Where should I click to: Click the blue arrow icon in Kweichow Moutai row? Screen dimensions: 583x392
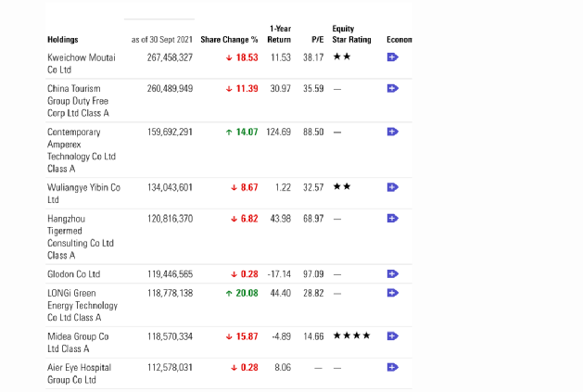point(392,57)
